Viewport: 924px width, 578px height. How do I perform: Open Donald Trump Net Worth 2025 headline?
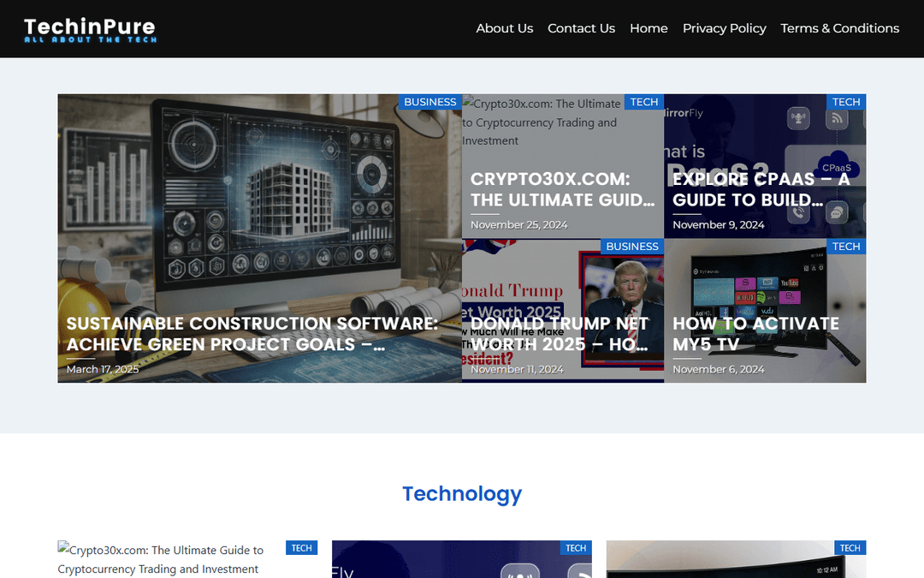560,334
